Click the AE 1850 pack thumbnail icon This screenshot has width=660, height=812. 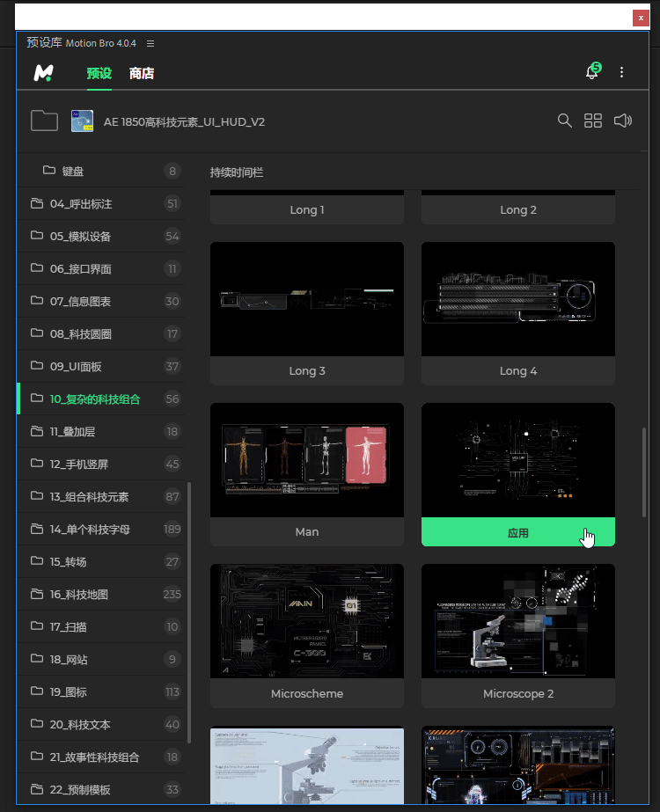(x=83, y=121)
